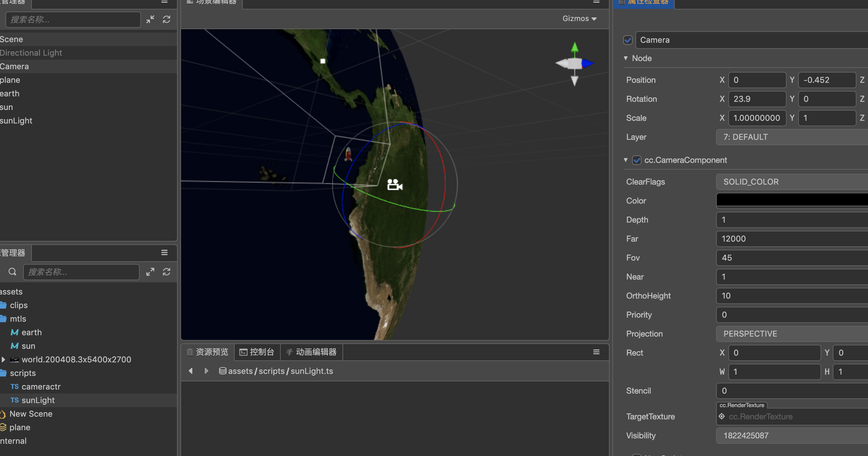The image size is (868, 456).
Task: Open the Projection dropdown
Action: pyautogui.click(x=792, y=334)
